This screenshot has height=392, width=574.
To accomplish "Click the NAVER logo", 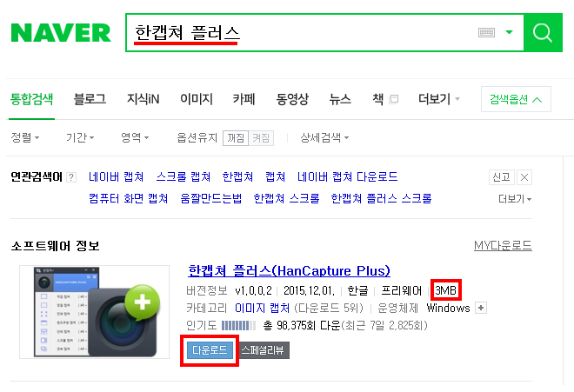I will point(61,32).
